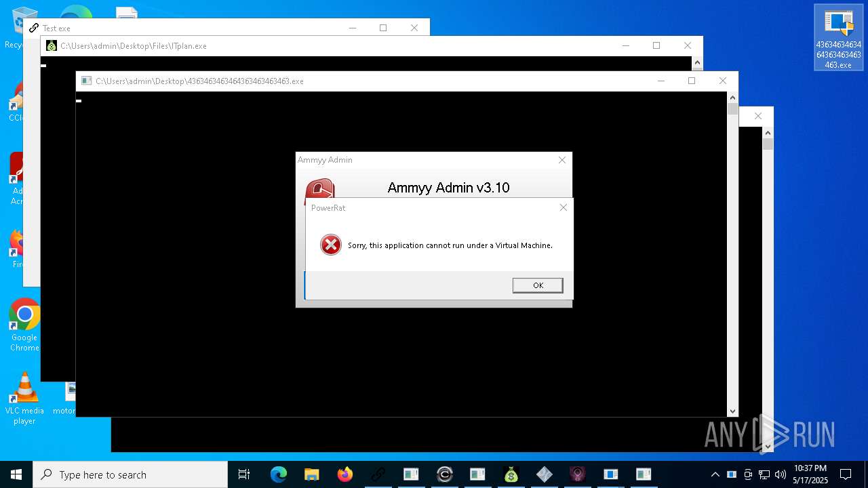The width and height of the screenshot is (868, 488).
Task: Click the purple-pink taskbar application icon
Action: [x=577, y=474]
